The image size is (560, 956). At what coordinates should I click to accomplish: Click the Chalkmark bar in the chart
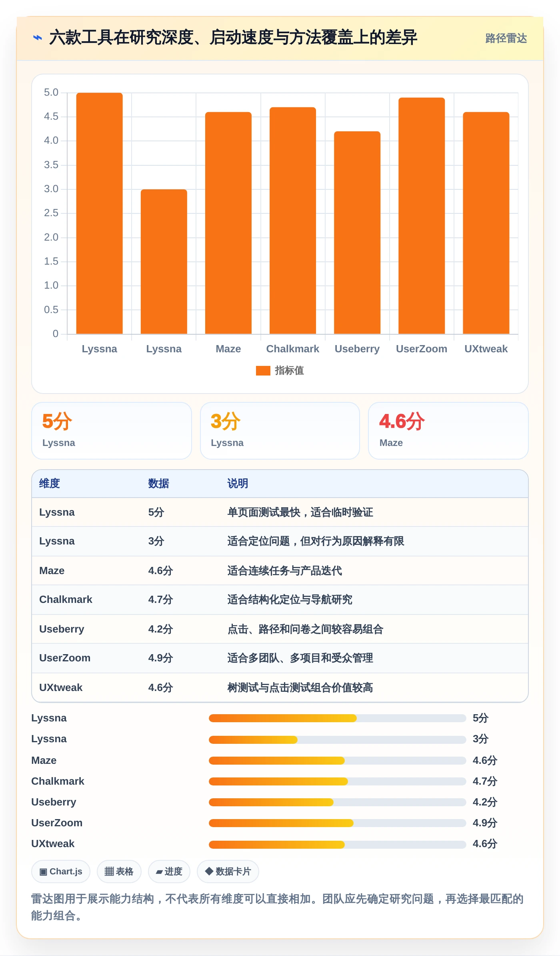(x=293, y=221)
